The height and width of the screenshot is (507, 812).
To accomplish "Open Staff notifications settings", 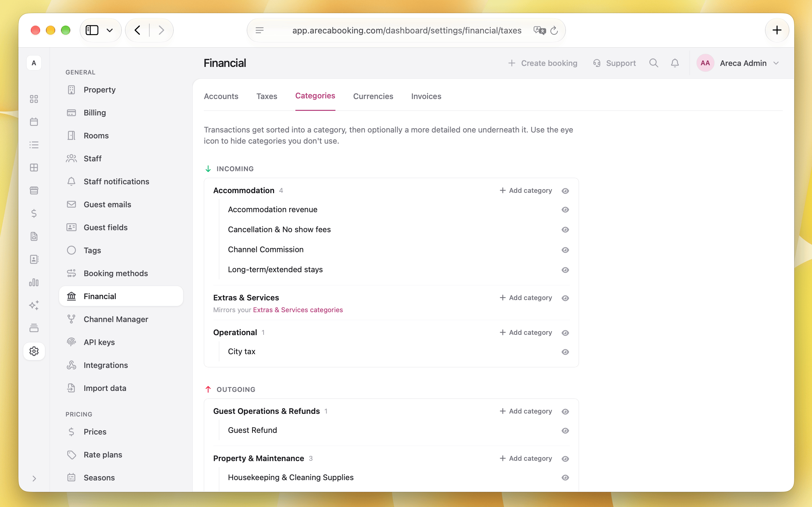I will click(121, 181).
